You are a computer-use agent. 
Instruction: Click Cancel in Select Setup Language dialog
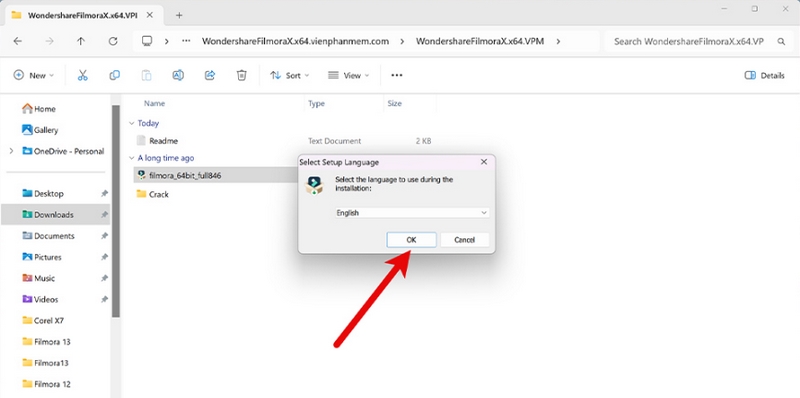coord(464,240)
